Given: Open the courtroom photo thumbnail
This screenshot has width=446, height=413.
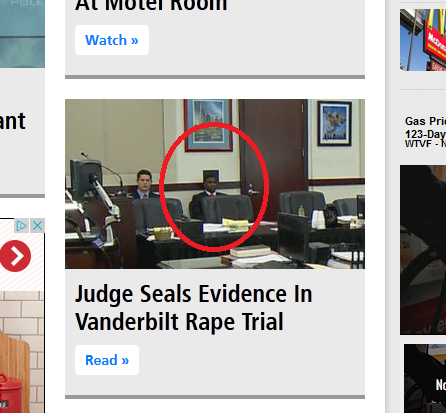Looking at the screenshot, I should [215, 184].
